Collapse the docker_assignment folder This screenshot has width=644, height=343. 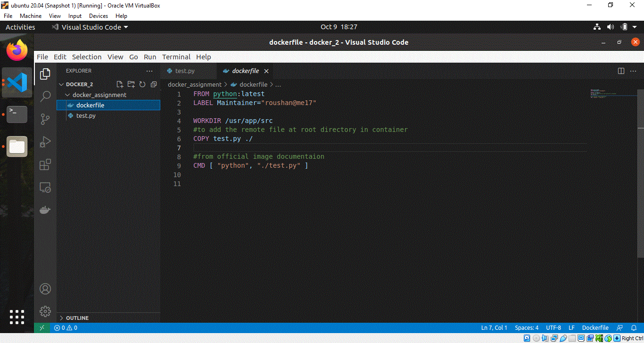pyautogui.click(x=67, y=95)
